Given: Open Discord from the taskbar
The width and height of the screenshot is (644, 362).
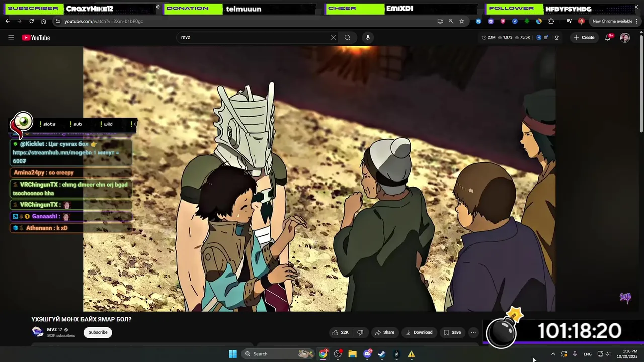Looking at the screenshot, I should 367,354.
